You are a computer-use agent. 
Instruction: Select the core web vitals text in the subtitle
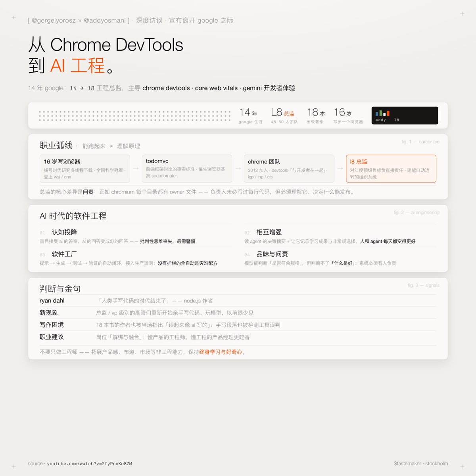216,88
